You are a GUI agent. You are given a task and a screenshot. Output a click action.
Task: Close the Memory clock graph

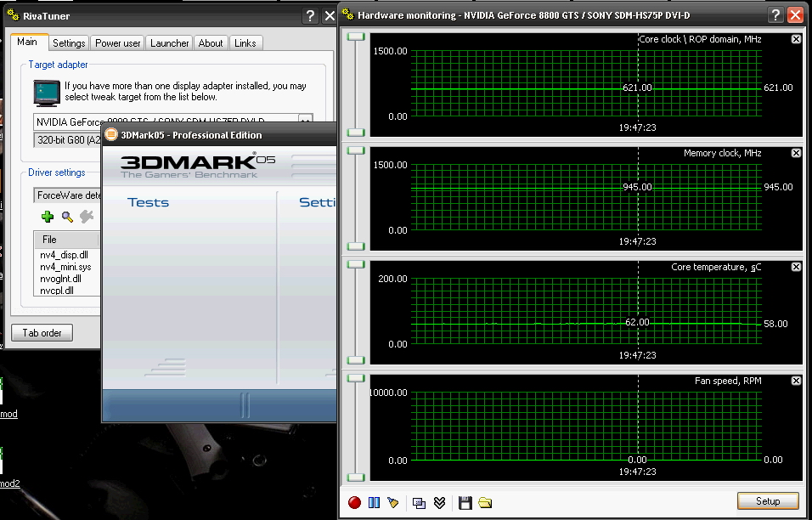[x=796, y=153]
